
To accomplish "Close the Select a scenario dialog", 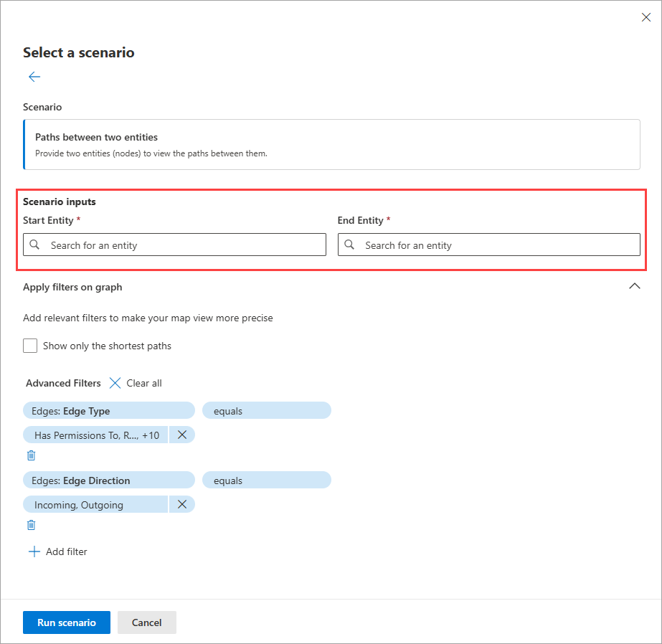I will (x=646, y=18).
